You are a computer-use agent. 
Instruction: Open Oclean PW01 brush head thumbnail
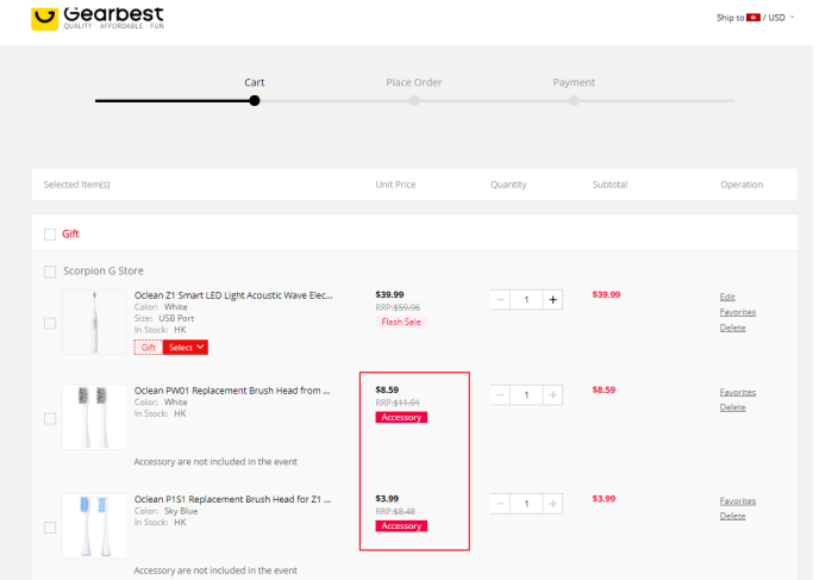94,417
